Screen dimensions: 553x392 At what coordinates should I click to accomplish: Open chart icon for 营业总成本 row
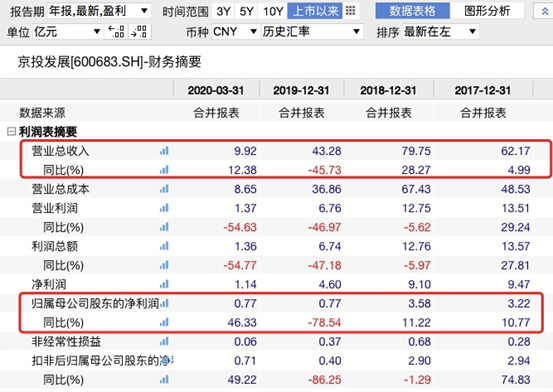[x=164, y=189]
